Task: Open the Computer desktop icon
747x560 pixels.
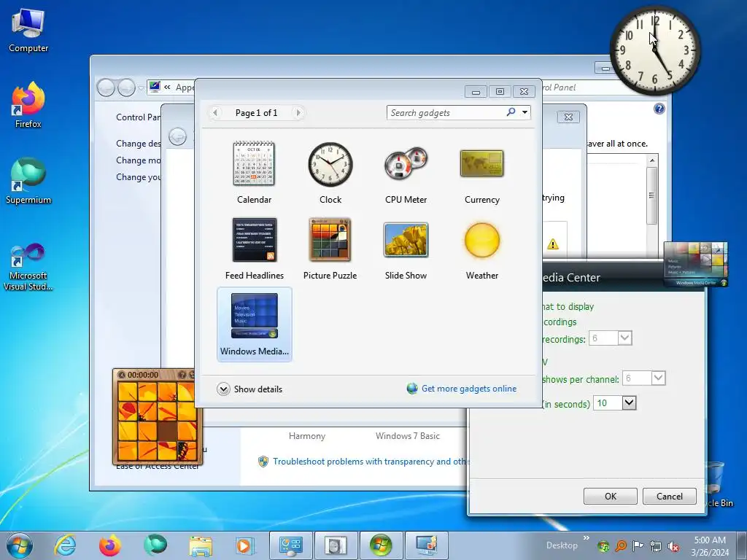Action: tap(28, 31)
